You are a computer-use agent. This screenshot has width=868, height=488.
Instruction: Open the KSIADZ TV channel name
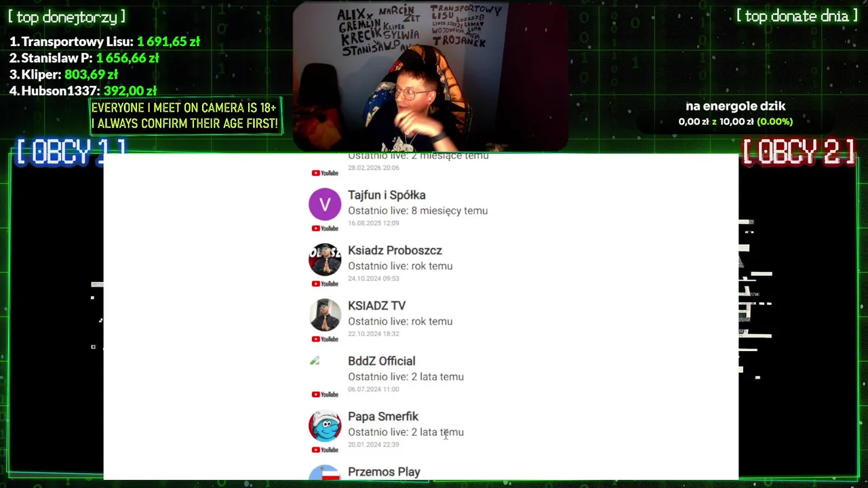tap(376, 306)
